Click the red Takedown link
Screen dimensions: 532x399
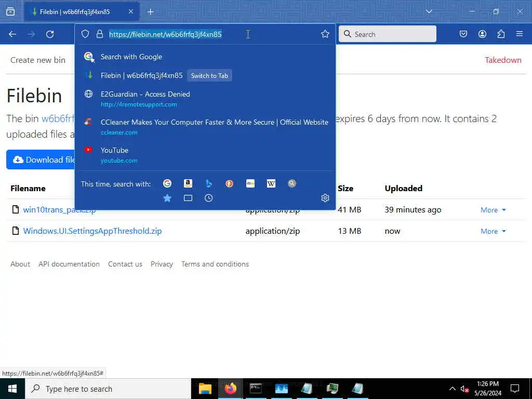click(x=503, y=60)
